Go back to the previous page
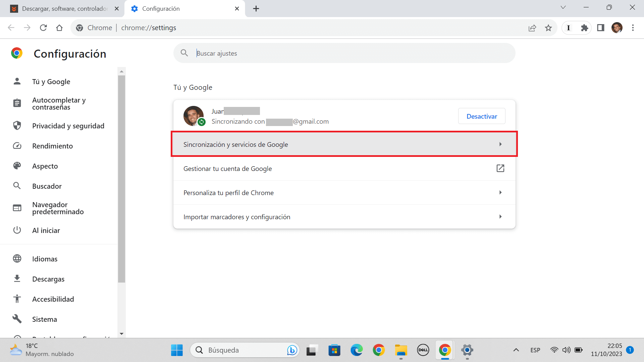 (11, 28)
